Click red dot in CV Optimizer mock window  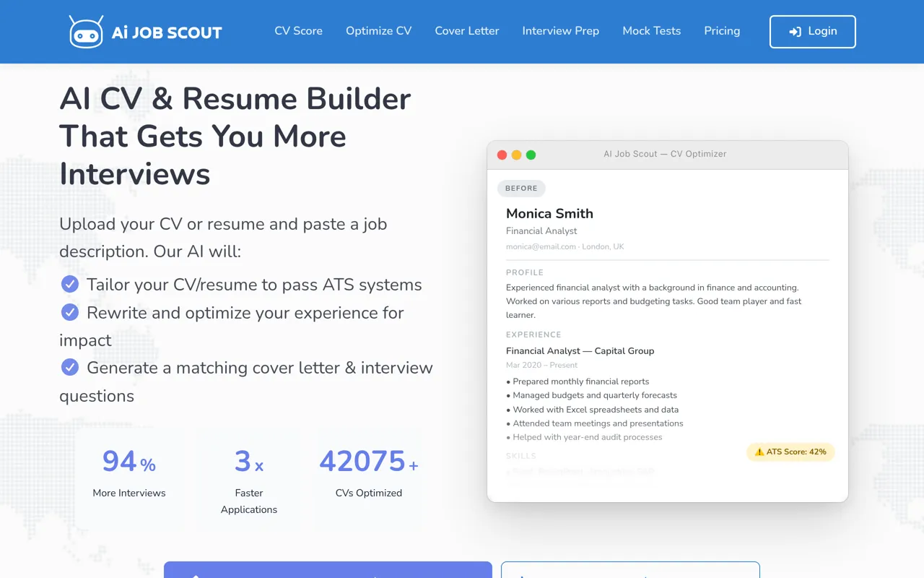coord(502,155)
